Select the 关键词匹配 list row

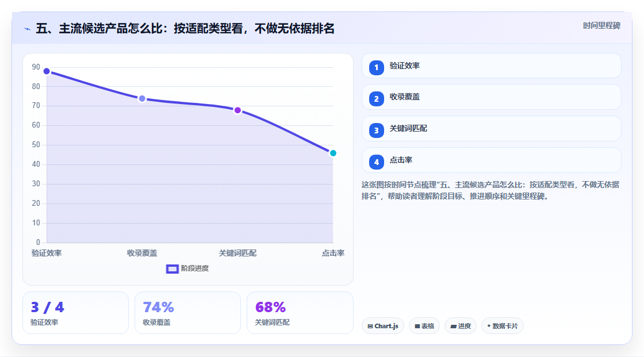click(x=491, y=129)
